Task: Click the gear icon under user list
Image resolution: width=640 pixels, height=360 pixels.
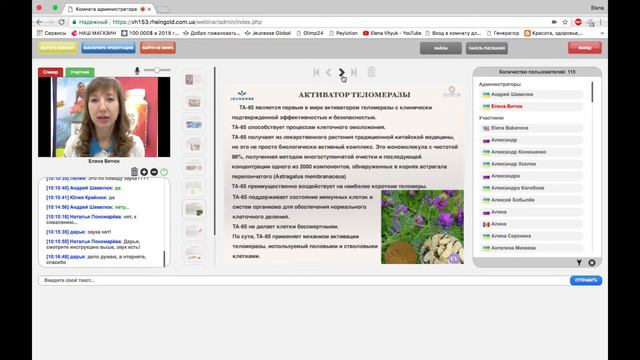Action: click(592, 263)
